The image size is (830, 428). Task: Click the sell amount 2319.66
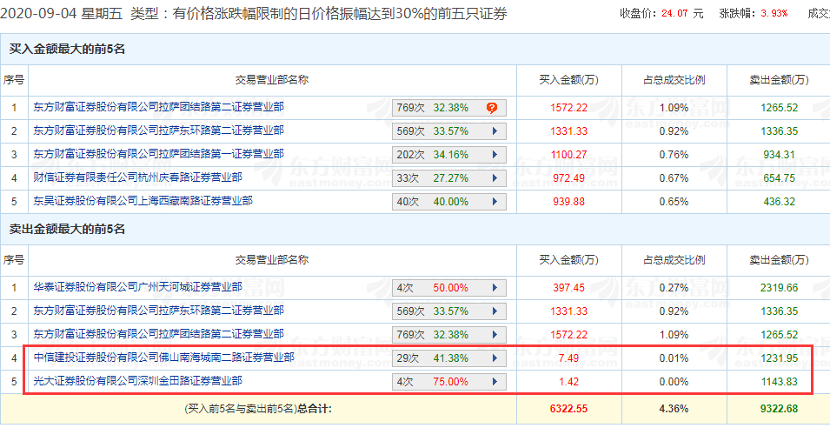(780, 288)
